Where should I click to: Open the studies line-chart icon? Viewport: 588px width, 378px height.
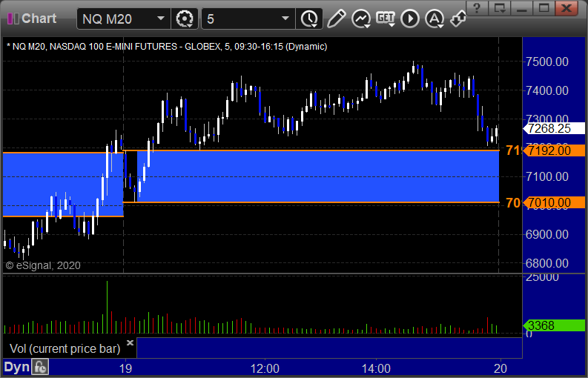(361, 19)
